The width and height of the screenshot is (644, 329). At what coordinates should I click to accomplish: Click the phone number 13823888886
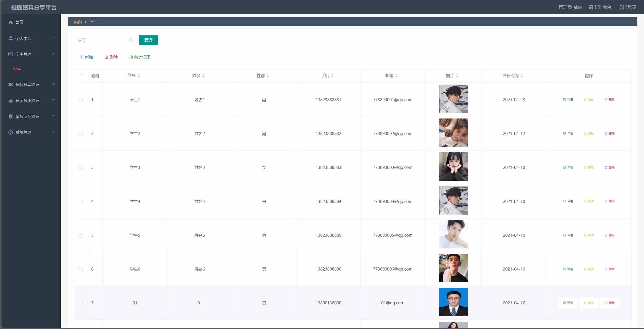pos(328,269)
